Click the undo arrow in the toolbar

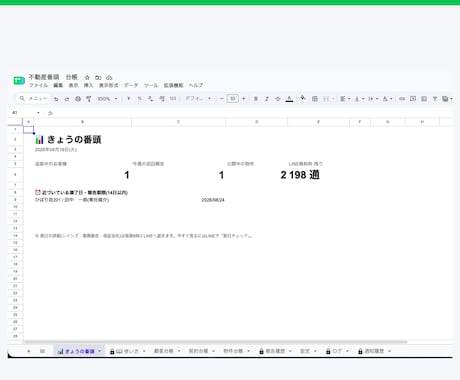[x=56, y=99]
